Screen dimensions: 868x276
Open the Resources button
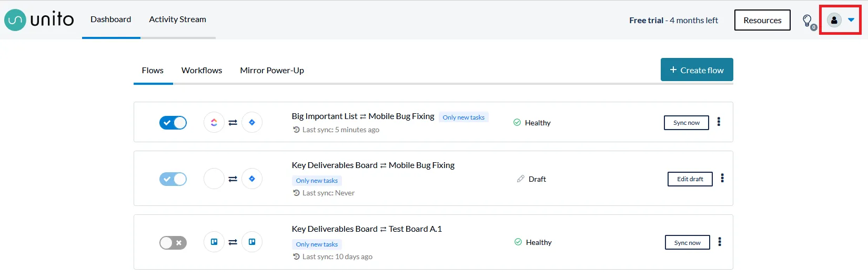[762, 21]
